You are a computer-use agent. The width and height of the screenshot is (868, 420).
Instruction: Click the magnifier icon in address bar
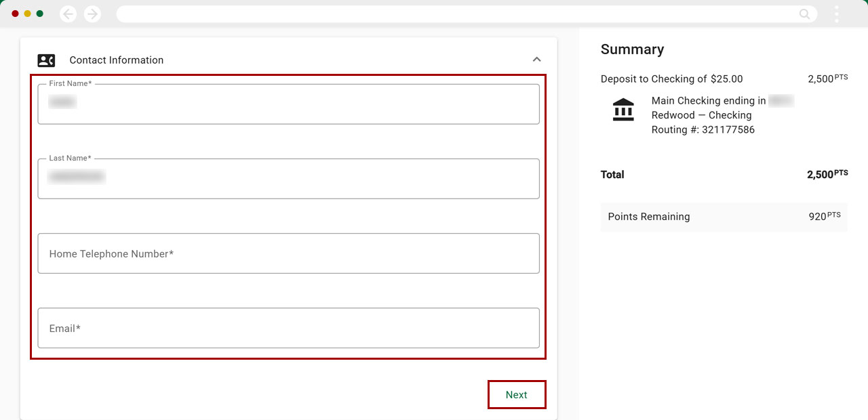pyautogui.click(x=804, y=14)
